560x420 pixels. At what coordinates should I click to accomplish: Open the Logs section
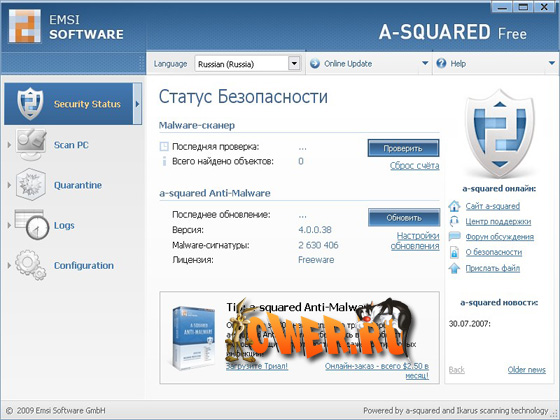64,225
